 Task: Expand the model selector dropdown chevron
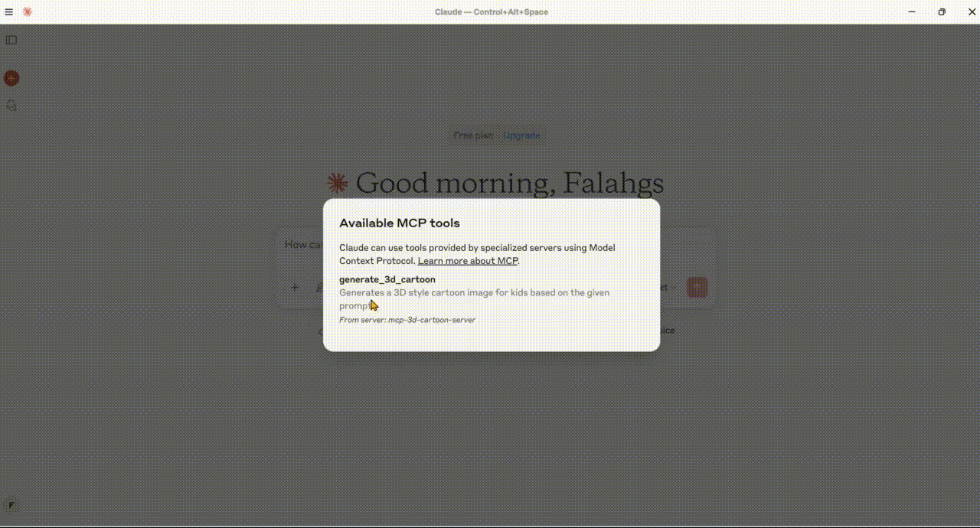pyautogui.click(x=674, y=288)
